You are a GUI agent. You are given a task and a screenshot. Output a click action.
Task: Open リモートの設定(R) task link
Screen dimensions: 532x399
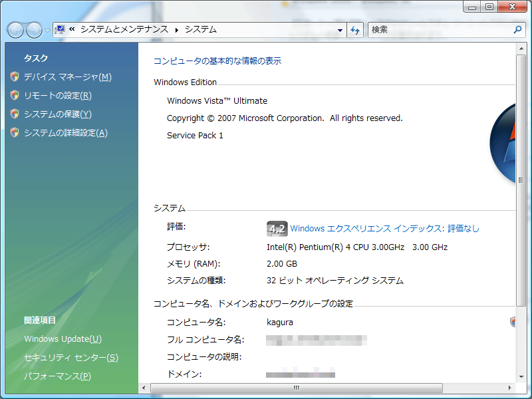(58, 96)
